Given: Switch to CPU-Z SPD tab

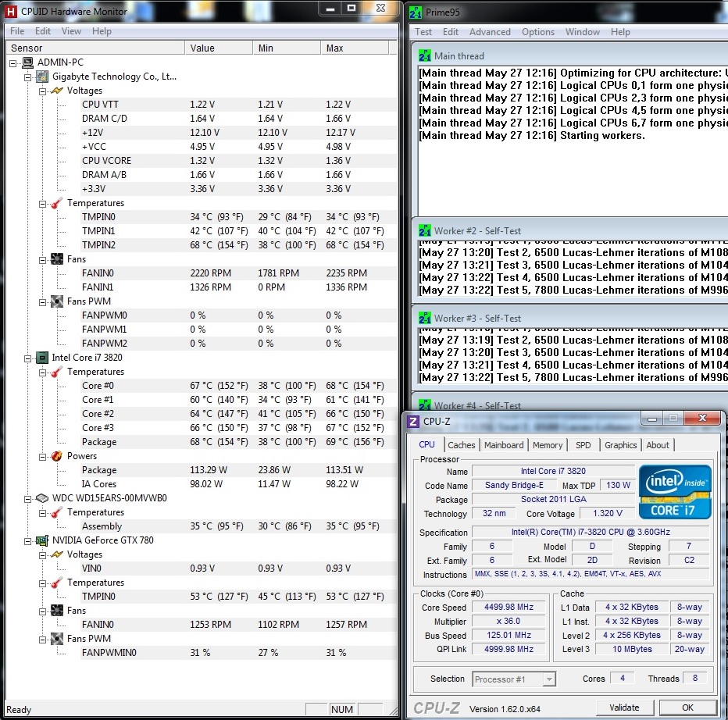Looking at the screenshot, I should click(583, 445).
